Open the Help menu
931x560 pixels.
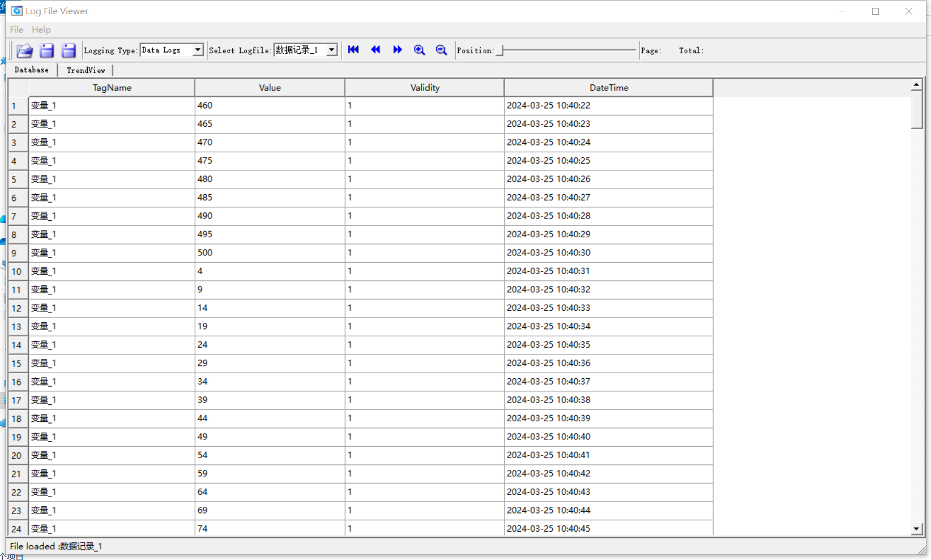click(41, 29)
